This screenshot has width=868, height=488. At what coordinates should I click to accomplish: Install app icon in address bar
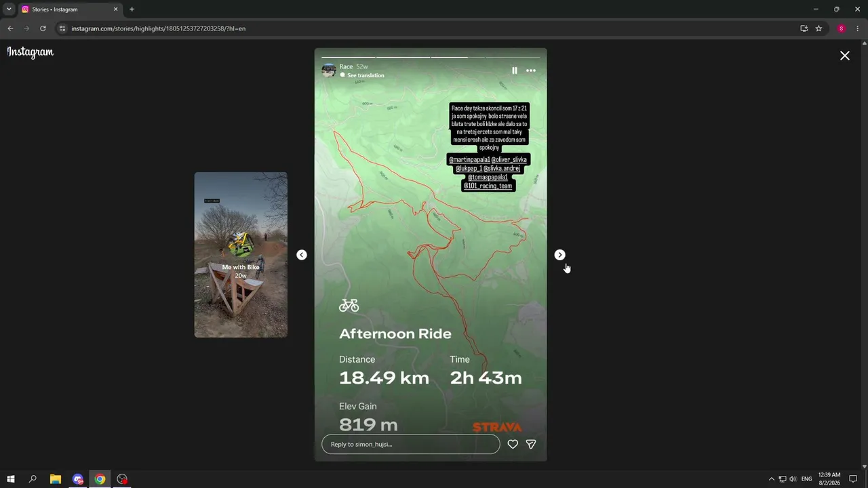pos(804,28)
